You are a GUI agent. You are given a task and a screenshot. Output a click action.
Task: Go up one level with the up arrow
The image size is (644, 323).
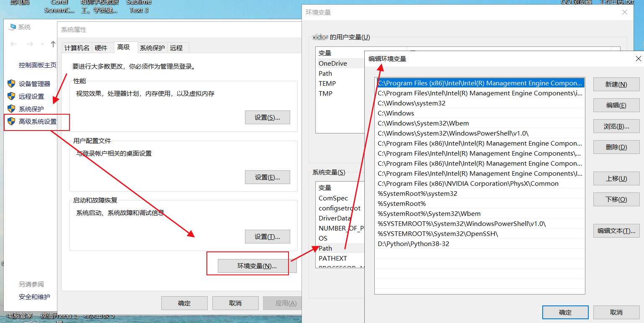click(53, 44)
